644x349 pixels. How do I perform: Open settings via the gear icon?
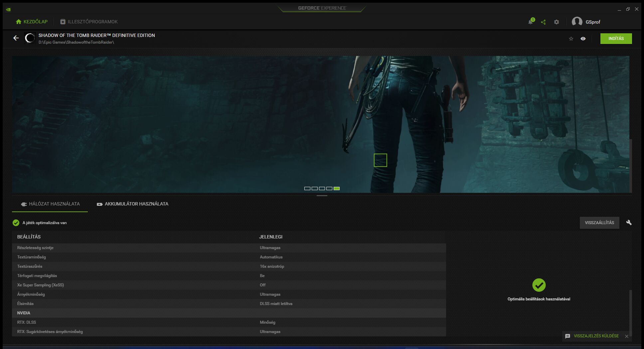[557, 22]
